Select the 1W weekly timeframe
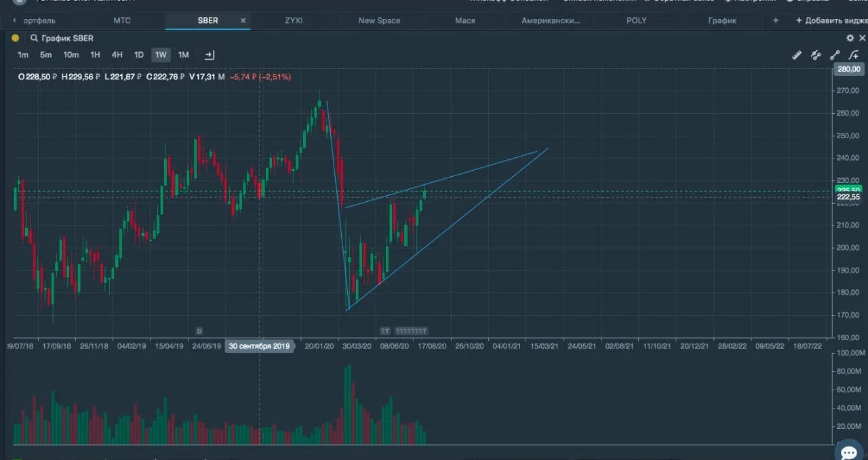The image size is (868, 460). click(x=161, y=55)
